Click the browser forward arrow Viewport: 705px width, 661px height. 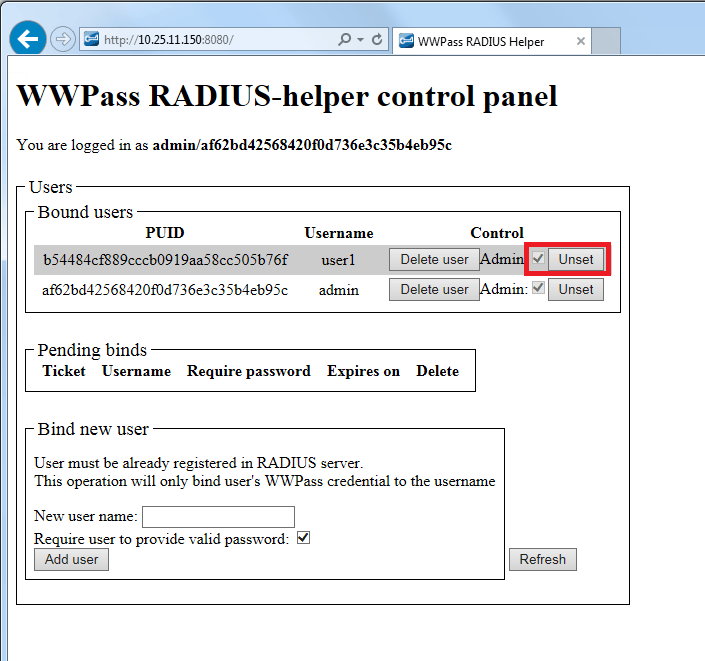(62, 40)
